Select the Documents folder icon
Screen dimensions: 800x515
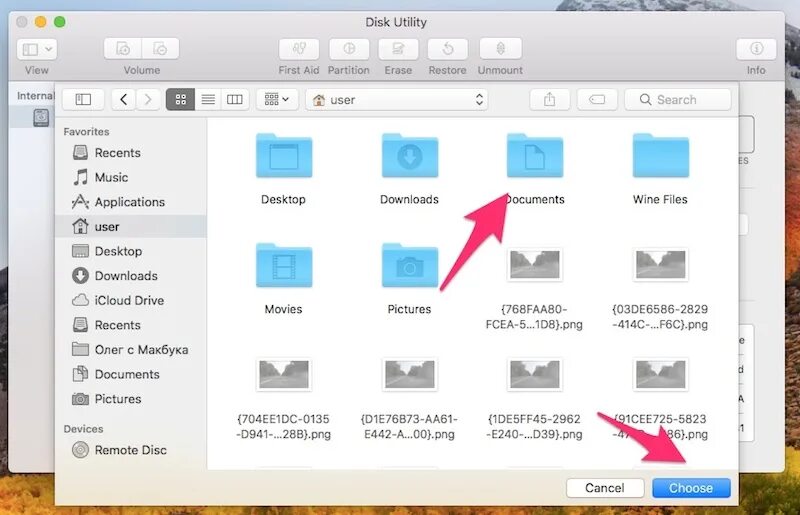[535, 156]
